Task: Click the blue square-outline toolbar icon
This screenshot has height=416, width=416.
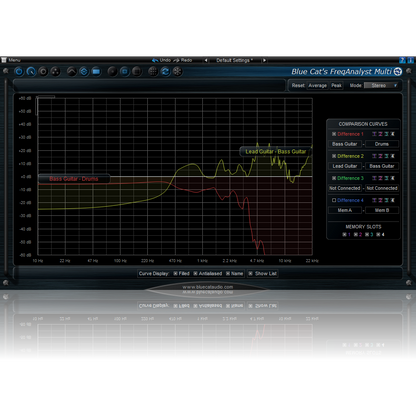Action: (x=125, y=71)
